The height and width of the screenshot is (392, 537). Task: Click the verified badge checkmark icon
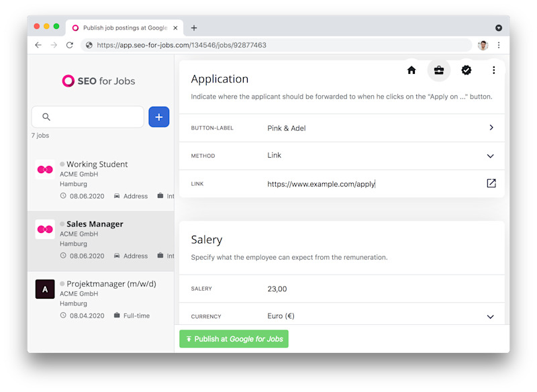pyautogui.click(x=466, y=70)
